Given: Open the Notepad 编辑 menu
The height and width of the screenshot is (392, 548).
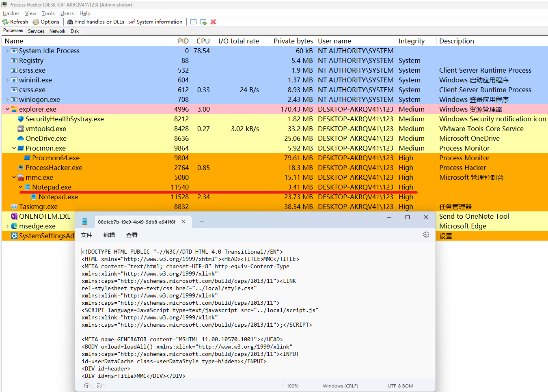Looking at the screenshot, I should (109, 235).
